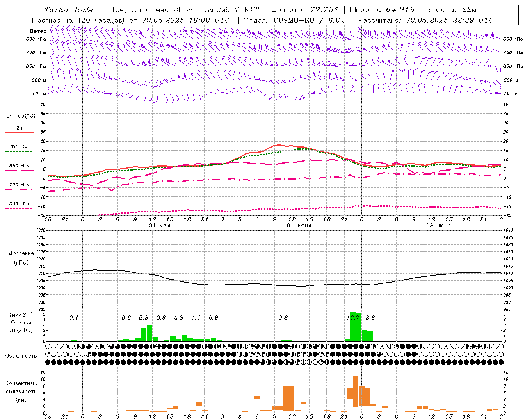525x420 pixels.
Task: Click the "0.1" precipitation total
Action: pos(74,317)
